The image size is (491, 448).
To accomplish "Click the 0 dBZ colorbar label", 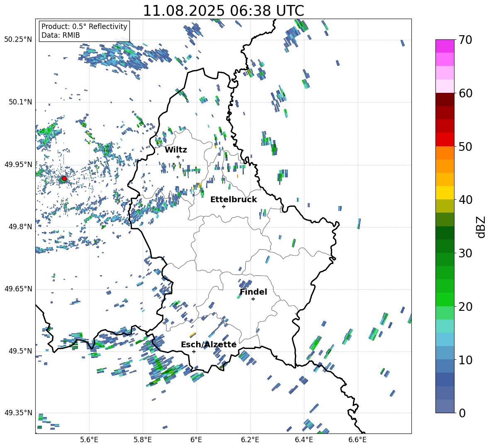I will tap(462, 413).
